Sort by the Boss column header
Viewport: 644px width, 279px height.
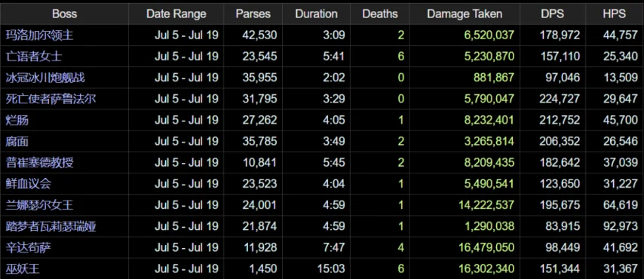pyautogui.click(x=65, y=14)
